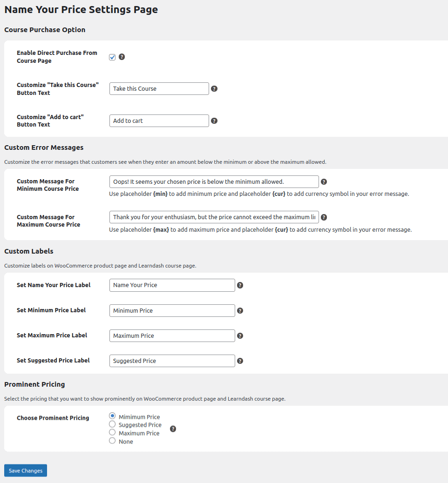
Task: Click help icon beside Minimum Price label field
Action: 240,310
